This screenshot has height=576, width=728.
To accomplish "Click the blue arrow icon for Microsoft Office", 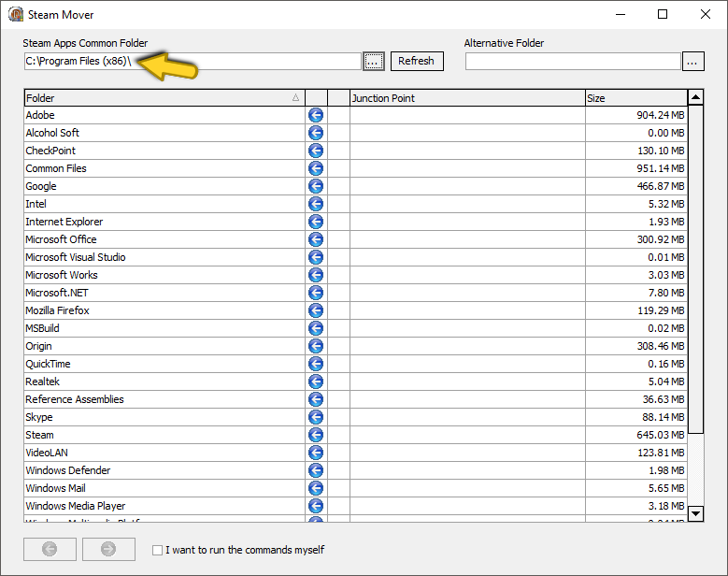I will (316, 239).
